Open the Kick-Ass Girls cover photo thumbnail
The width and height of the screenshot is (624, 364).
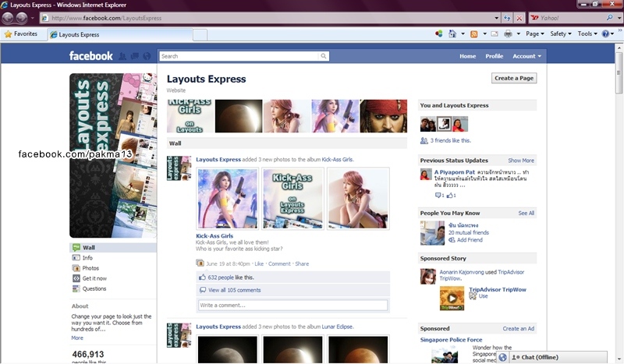click(292, 199)
